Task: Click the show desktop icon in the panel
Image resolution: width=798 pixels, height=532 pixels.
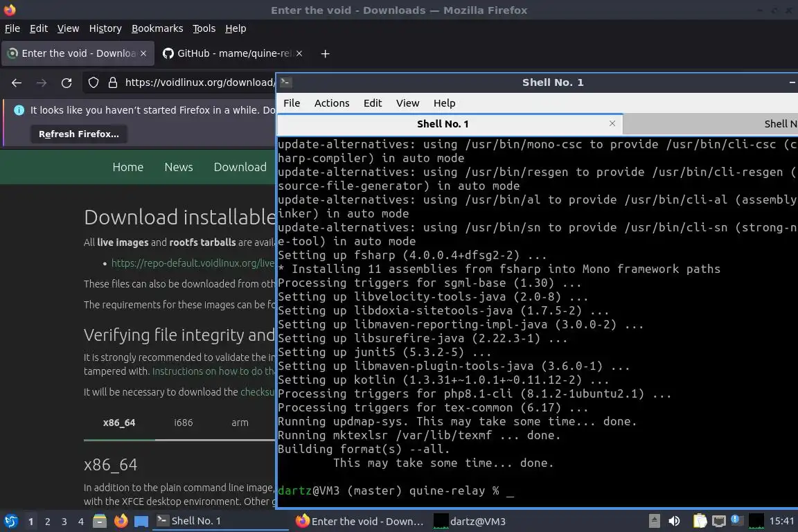Action: (141, 522)
